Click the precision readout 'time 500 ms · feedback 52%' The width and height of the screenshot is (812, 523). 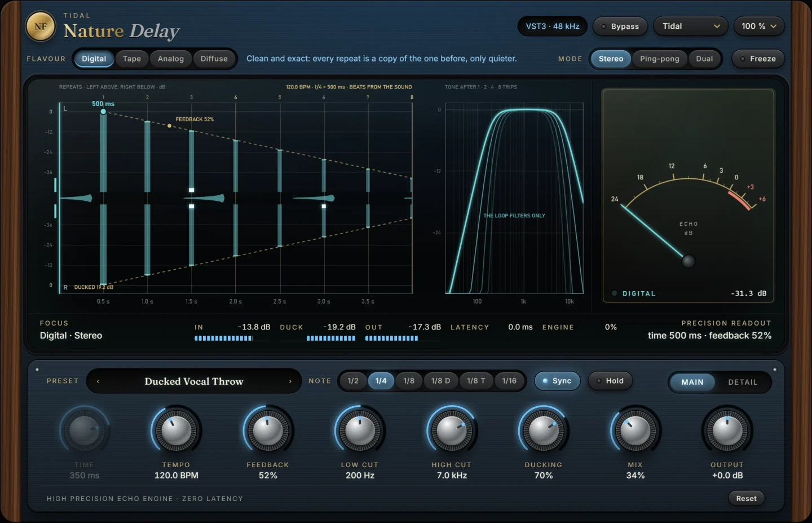[x=709, y=336]
